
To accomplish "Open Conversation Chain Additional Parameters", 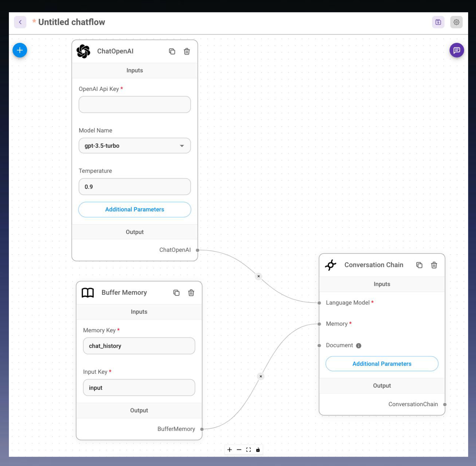I will 382,364.
